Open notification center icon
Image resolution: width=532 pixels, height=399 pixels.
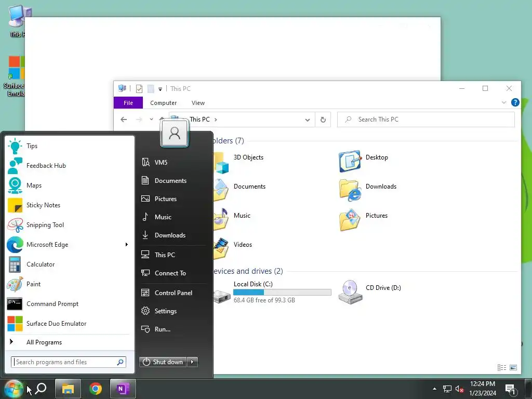pos(511,389)
